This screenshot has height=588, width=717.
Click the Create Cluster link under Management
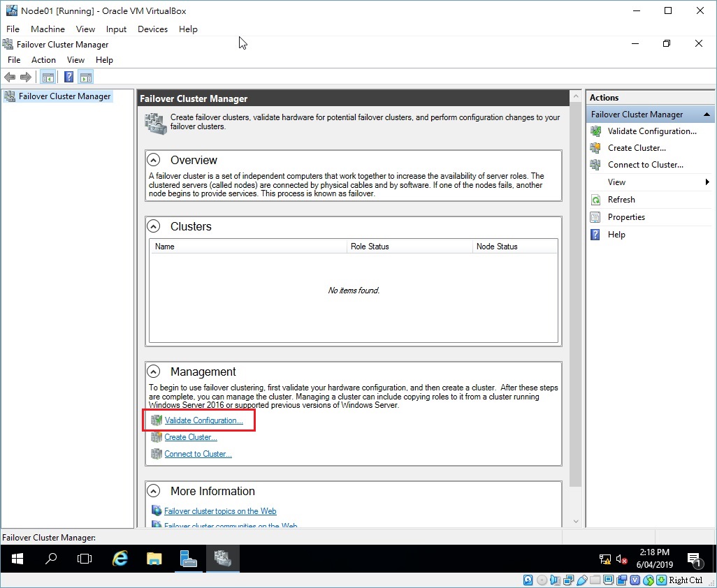click(191, 437)
